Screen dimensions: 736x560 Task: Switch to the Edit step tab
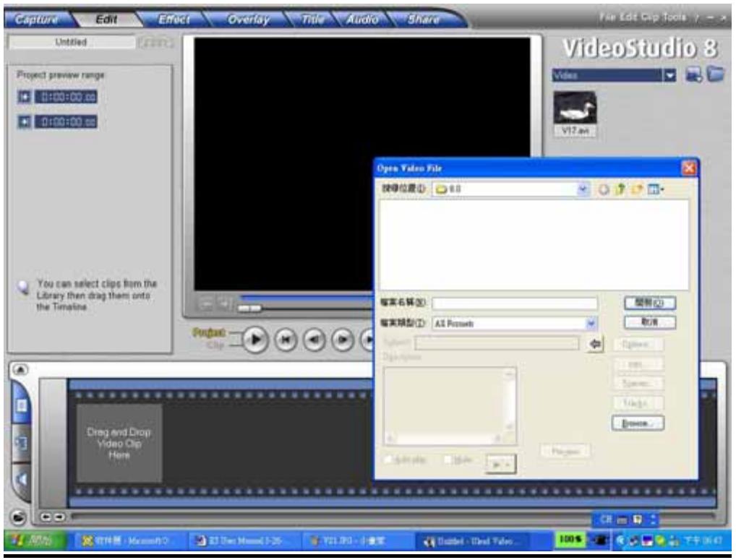click(x=106, y=20)
